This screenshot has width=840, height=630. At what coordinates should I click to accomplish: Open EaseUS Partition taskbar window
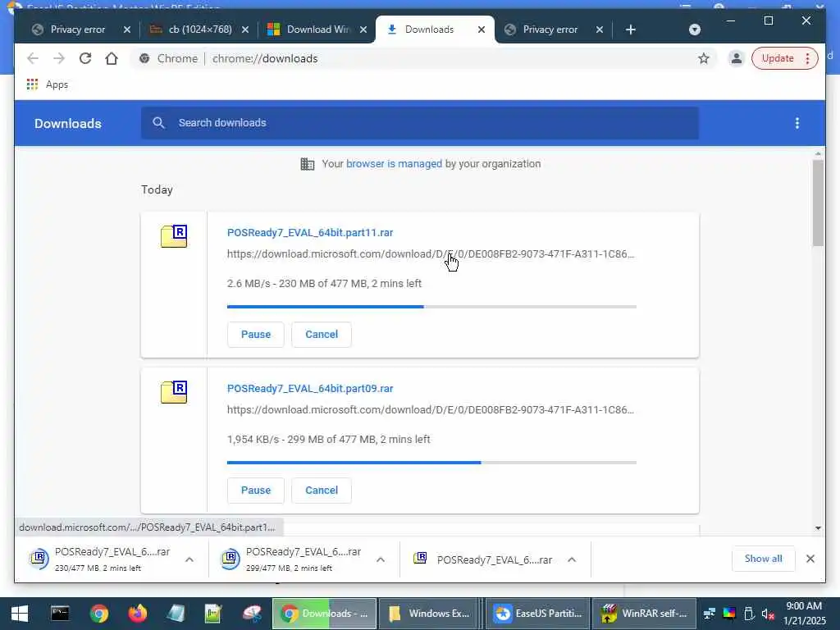(537, 614)
